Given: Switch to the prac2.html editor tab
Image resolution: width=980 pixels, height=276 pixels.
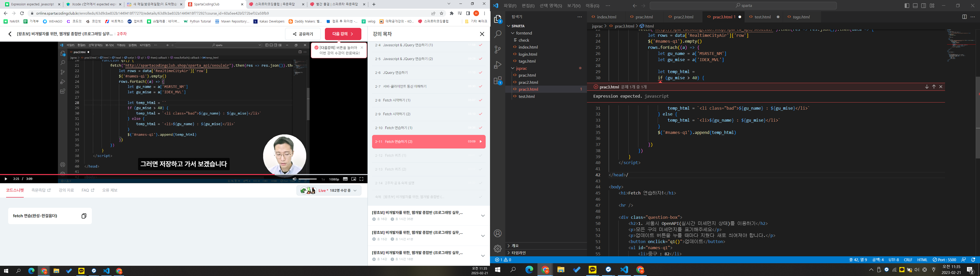Looking at the screenshot, I should [683, 17].
